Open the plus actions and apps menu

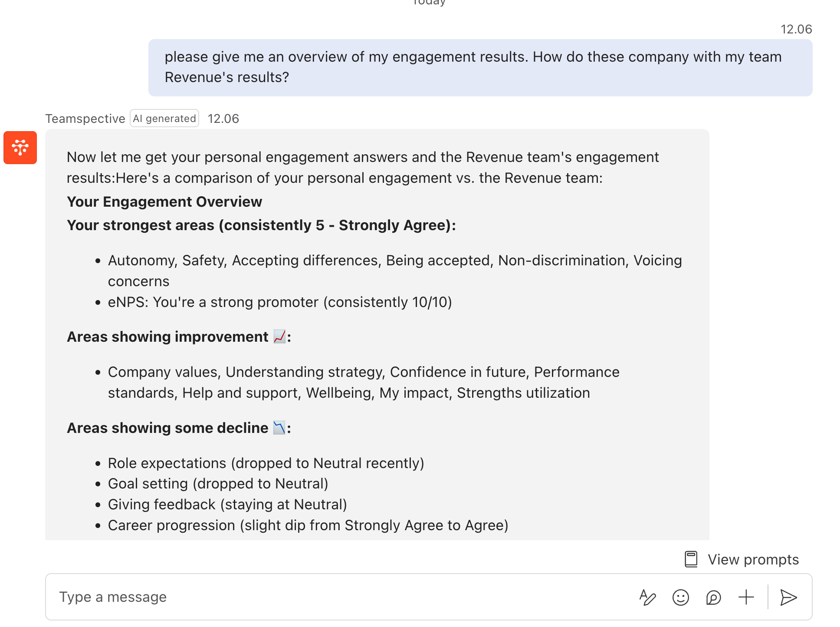pyautogui.click(x=746, y=597)
